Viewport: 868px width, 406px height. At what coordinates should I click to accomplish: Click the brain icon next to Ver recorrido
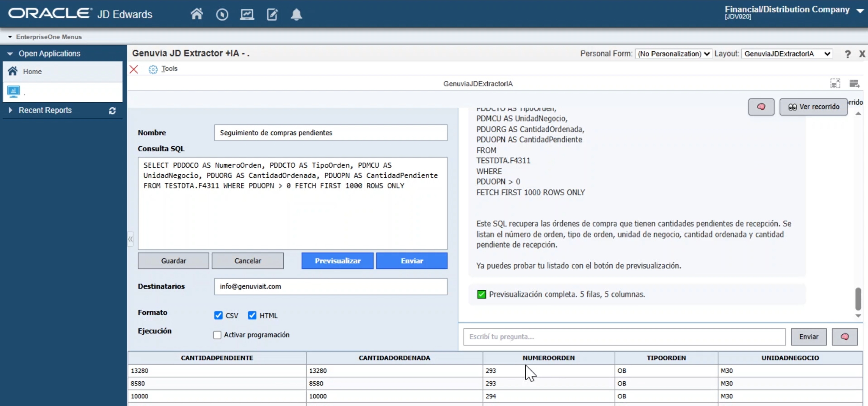click(x=761, y=107)
